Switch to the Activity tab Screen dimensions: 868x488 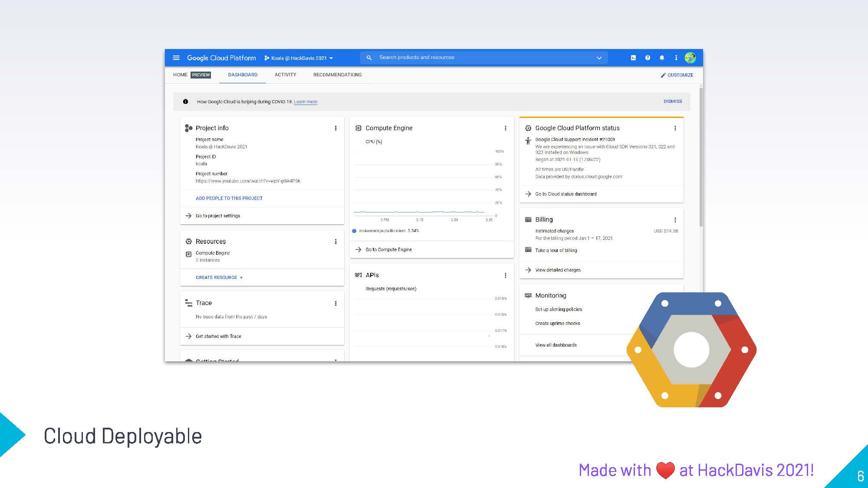pos(285,75)
